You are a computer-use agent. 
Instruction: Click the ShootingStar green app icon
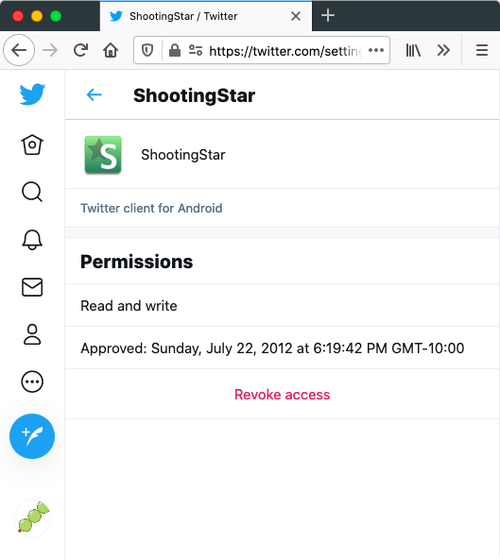point(103,155)
